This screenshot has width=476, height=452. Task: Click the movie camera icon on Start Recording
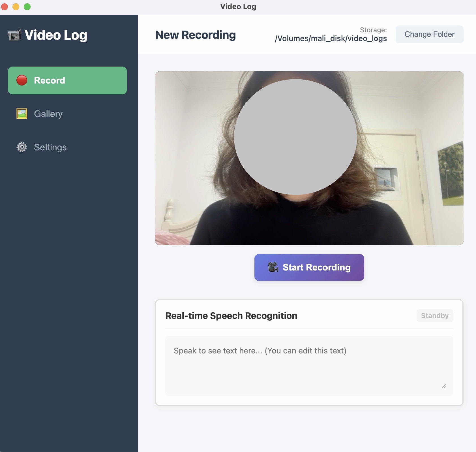(x=273, y=267)
